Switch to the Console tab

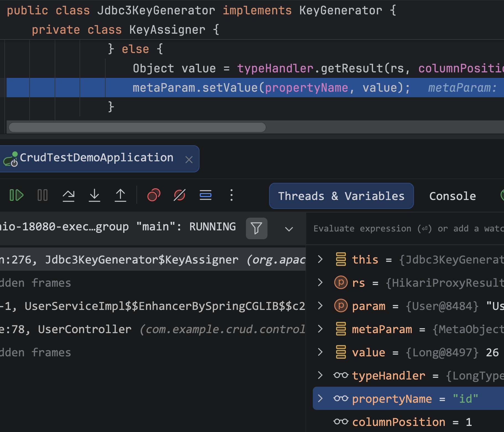point(453,196)
